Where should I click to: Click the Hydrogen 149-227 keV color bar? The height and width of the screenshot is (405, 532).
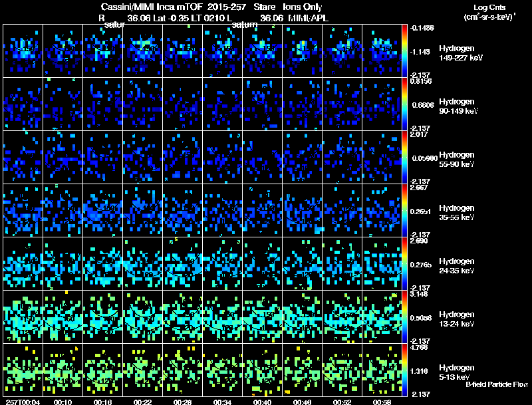pos(405,51)
